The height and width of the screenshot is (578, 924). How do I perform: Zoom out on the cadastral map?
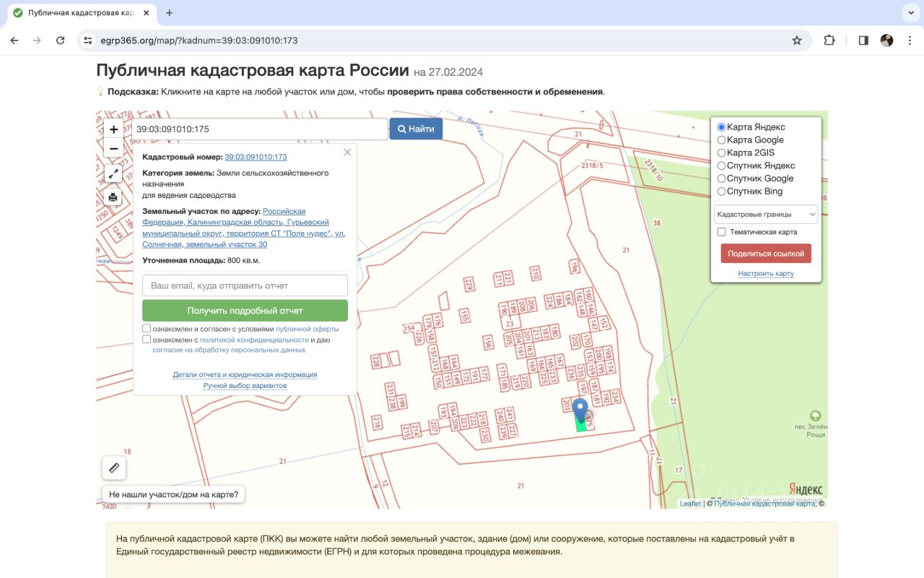tap(113, 149)
